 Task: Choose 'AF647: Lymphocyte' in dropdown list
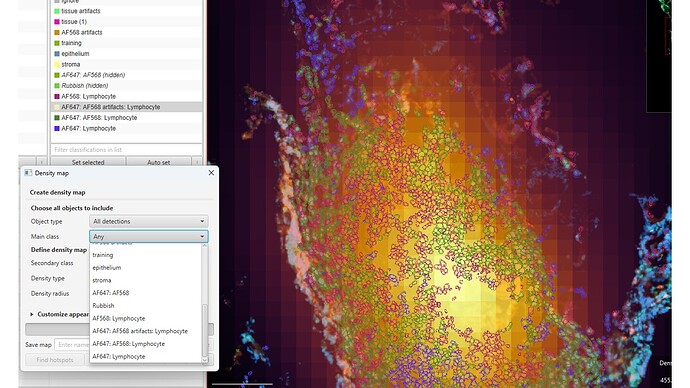pos(146,357)
